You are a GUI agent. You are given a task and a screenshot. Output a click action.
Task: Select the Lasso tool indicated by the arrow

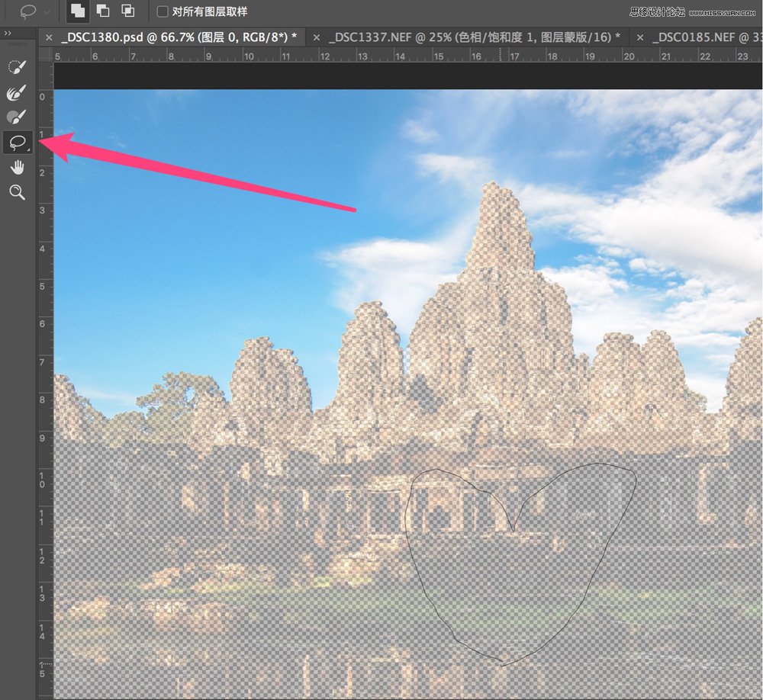pyautogui.click(x=17, y=142)
